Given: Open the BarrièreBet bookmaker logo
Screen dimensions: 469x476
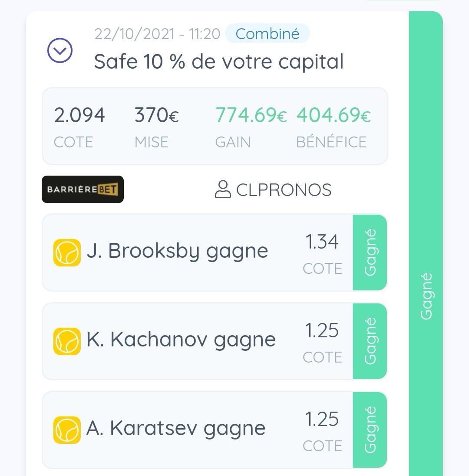Looking at the screenshot, I should (83, 189).
